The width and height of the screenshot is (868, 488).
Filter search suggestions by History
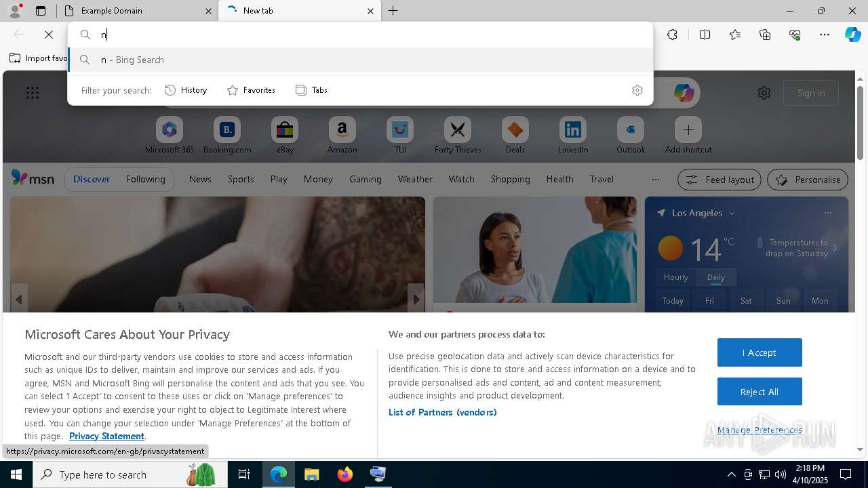tap(186, 90)
